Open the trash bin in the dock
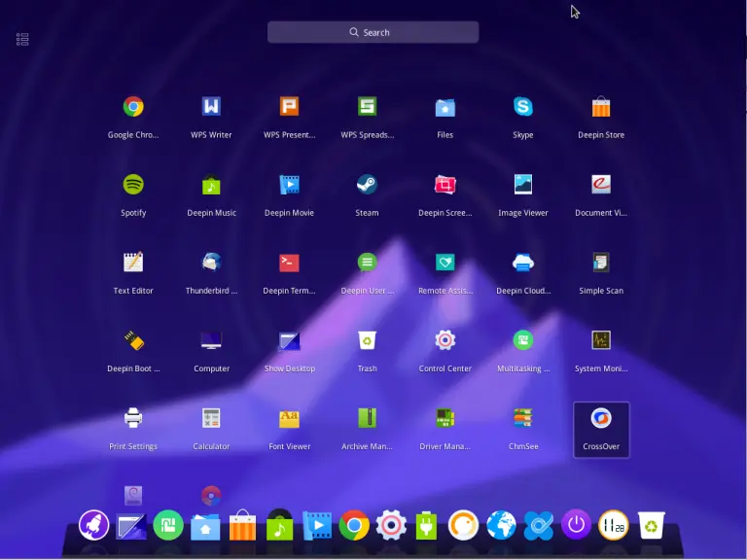 coord(651,525)
